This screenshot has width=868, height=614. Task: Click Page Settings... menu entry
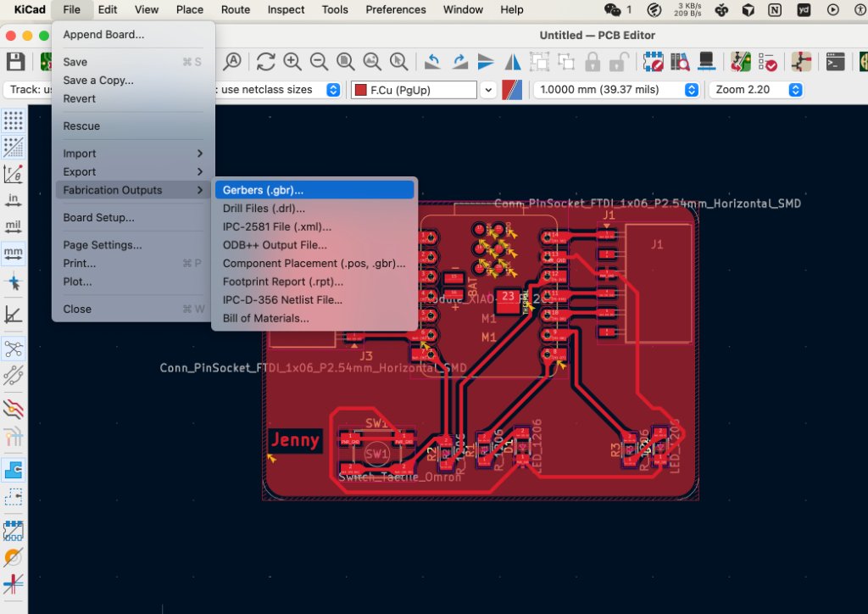click(133, 245)
